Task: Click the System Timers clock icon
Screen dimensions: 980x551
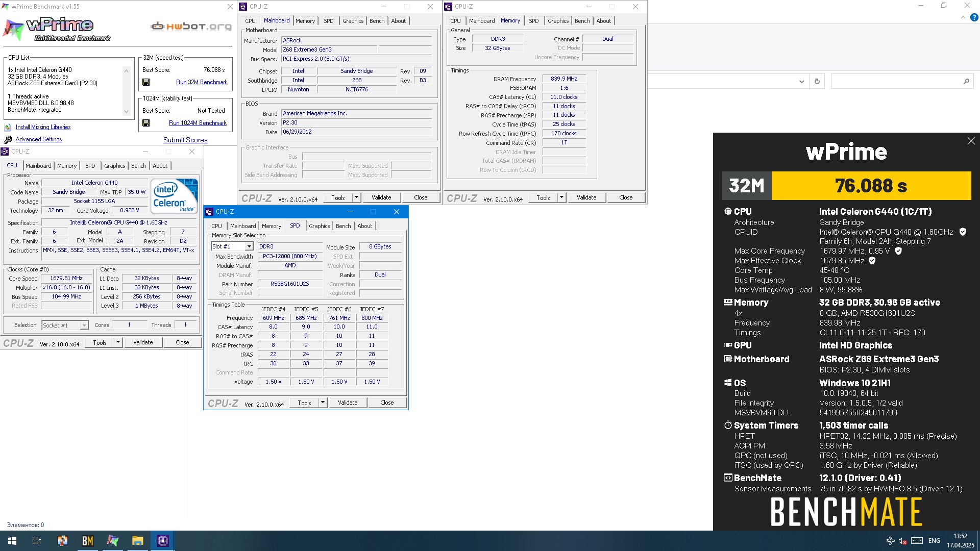Action: coord(728,425)
